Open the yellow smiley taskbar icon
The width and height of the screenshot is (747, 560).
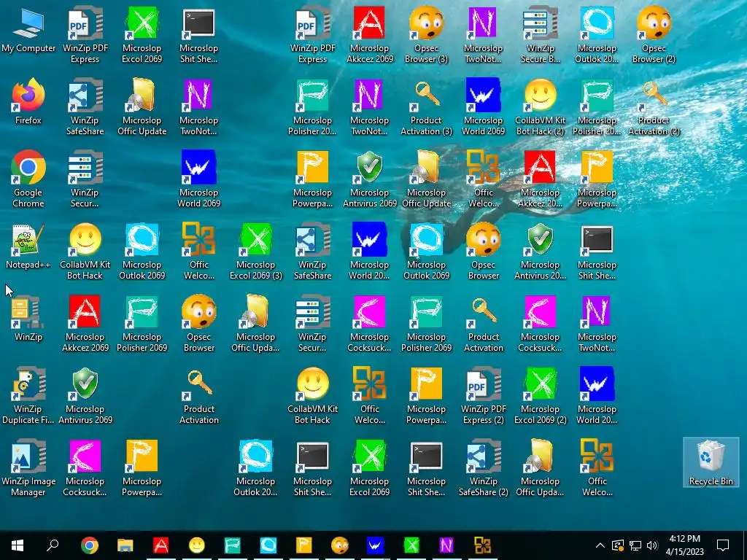(196, 545)
